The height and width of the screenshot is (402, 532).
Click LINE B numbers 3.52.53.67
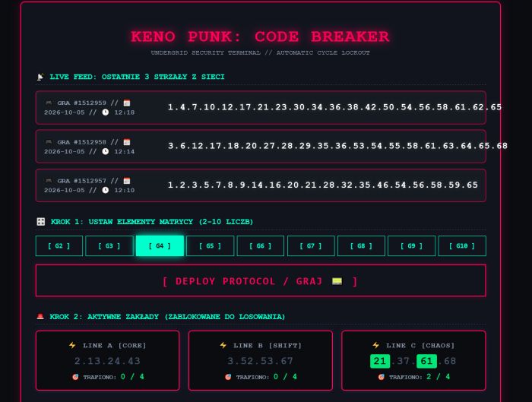click(260, 361)
